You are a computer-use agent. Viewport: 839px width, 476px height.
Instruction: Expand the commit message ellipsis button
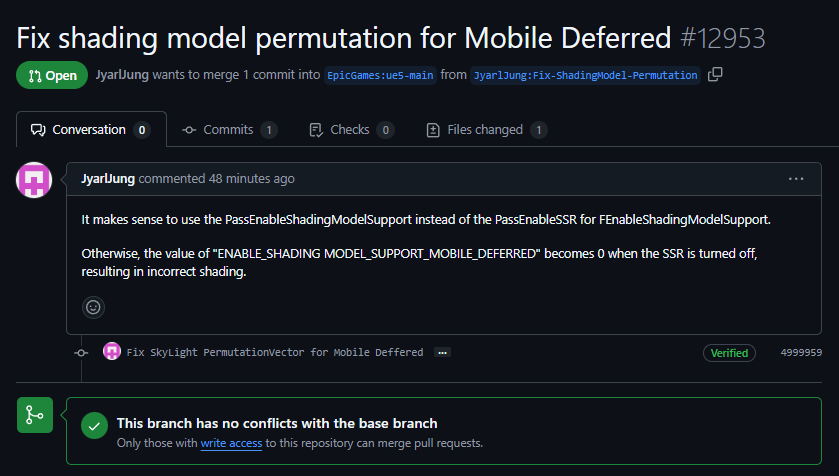click(x=442, y=352)
